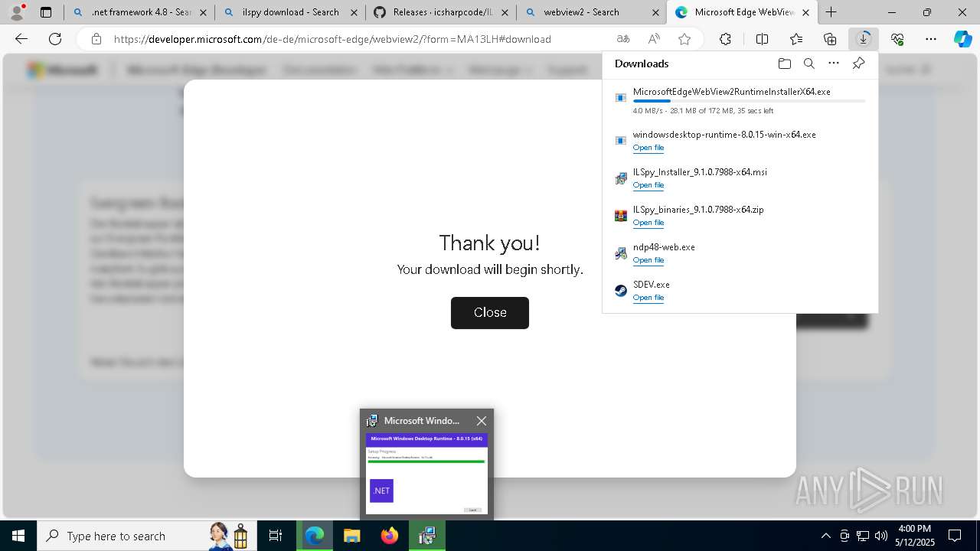The height and width of the screenshot is (551, 980).
Task: Click the Edge icon on taskbar
Action: coord(315,536)
